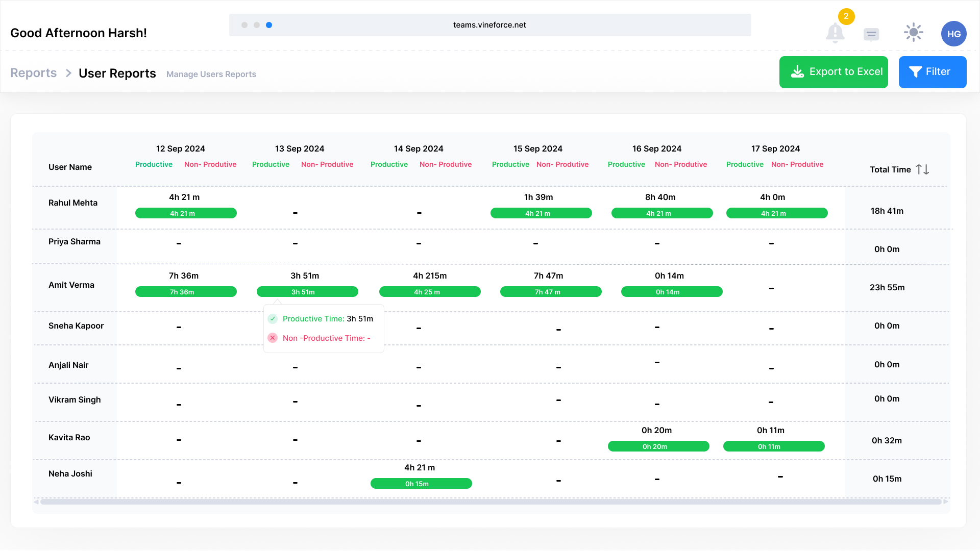The image size is (980, 551).
Task: Click Neha Joshi's 0h 15m bar
Action: [421, 484]
